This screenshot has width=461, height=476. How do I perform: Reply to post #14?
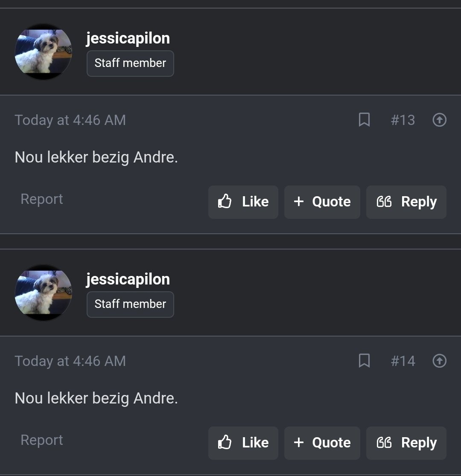click(406, 443)
